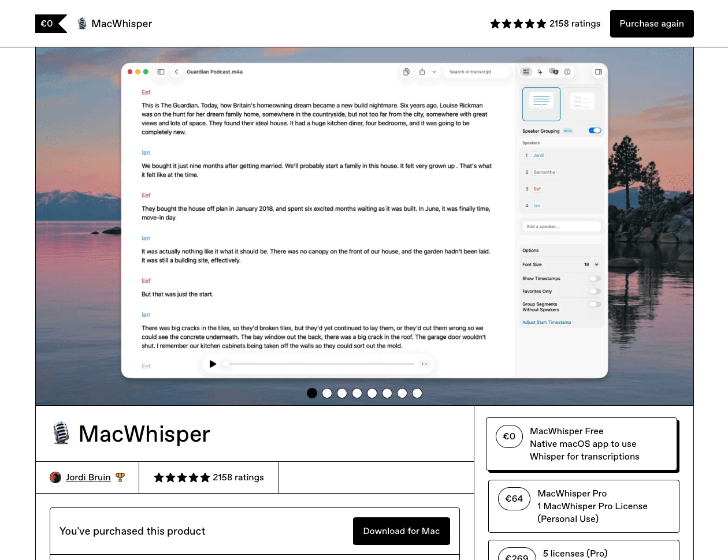Enable the Show Timestamps switch
The image size is (728, 560).
595,278
